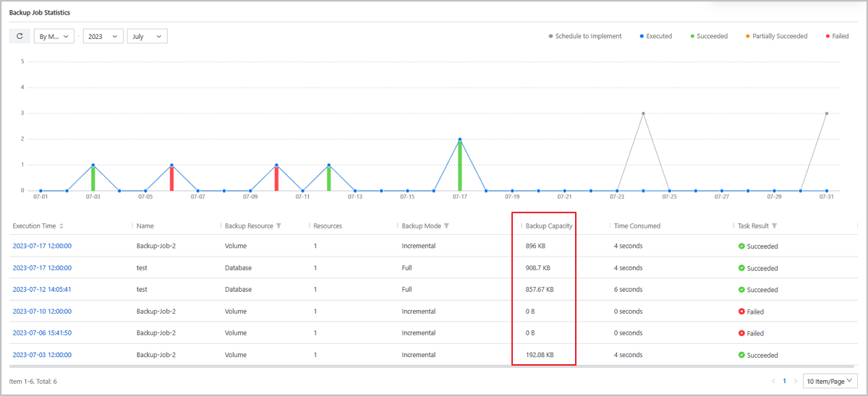
Task: Open the July month dropdown
Action: pyautogui.click(x=147, y=36)
